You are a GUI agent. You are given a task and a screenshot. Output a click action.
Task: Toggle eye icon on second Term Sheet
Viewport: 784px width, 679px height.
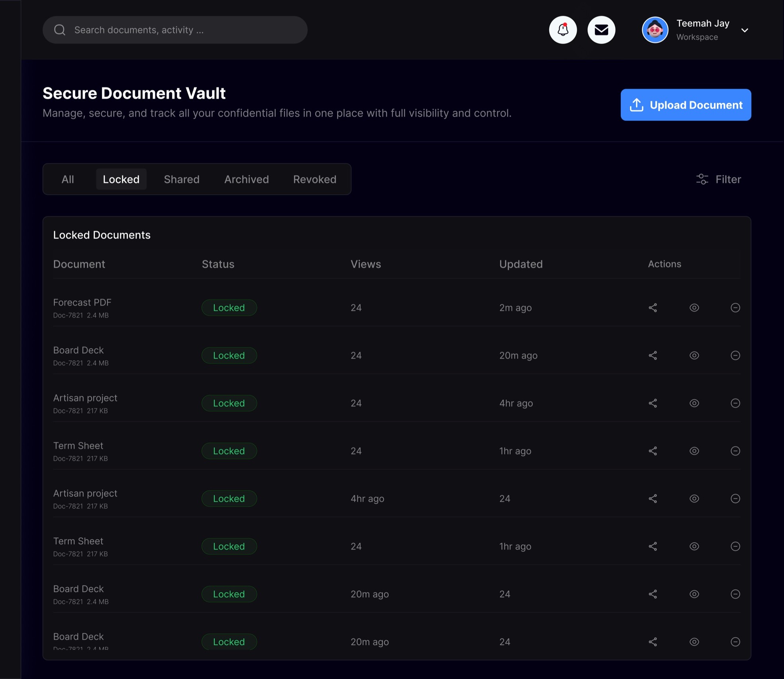pos(694,546)
